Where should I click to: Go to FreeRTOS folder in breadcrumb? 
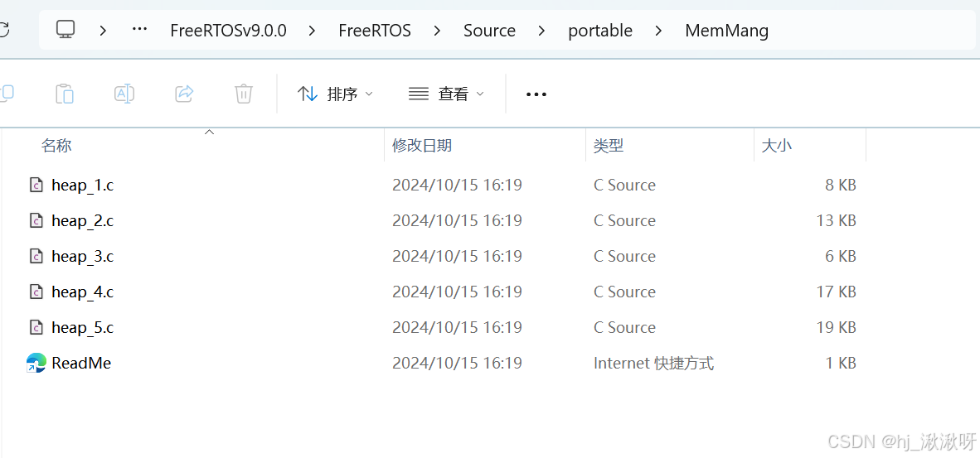[375, 30]
